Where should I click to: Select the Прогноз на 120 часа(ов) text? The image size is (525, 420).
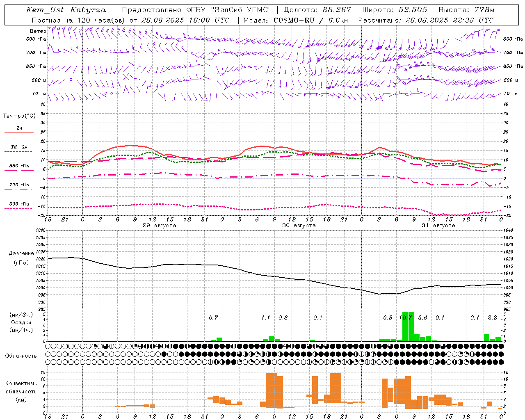point(79,20)
